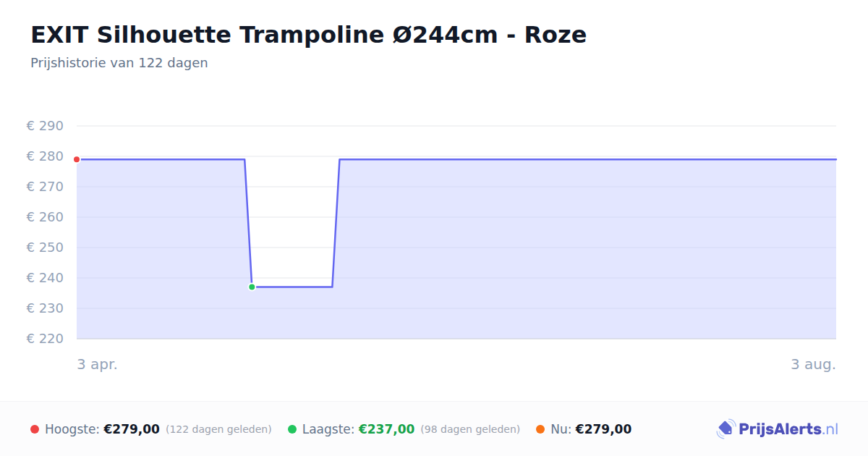Click the current price next to Nu

[x=603, y=429]
